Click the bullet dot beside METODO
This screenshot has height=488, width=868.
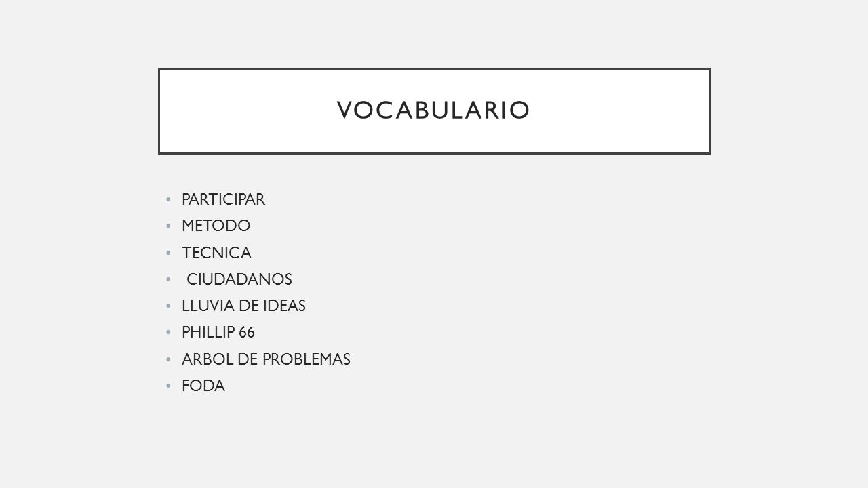pos(169,226)
